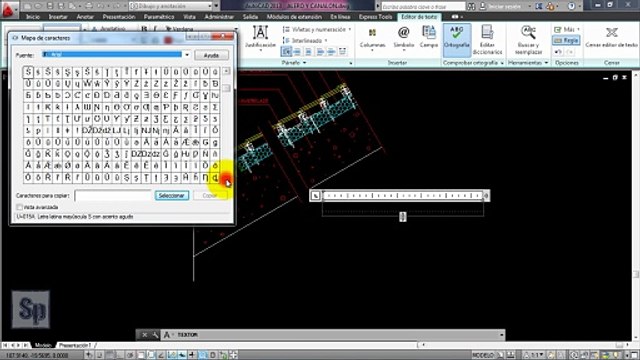
Task: Click the MODELO status bar toggle
Action: point(483,355)
